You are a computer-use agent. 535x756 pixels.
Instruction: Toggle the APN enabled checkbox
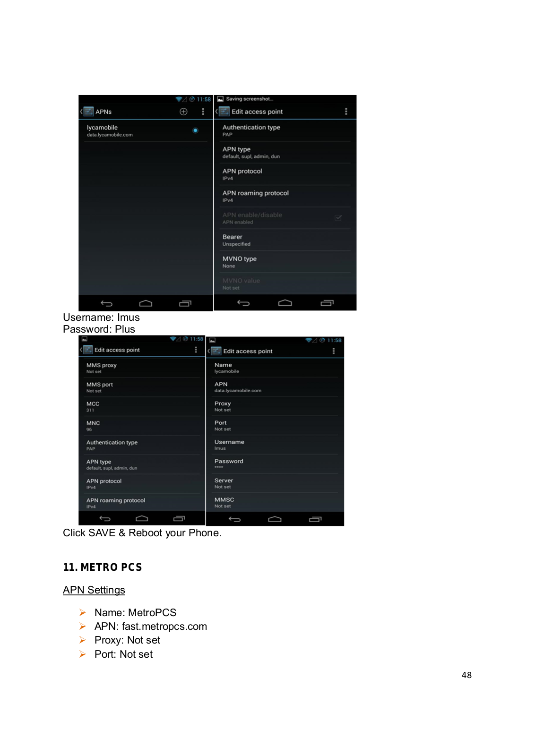(338, 218)
